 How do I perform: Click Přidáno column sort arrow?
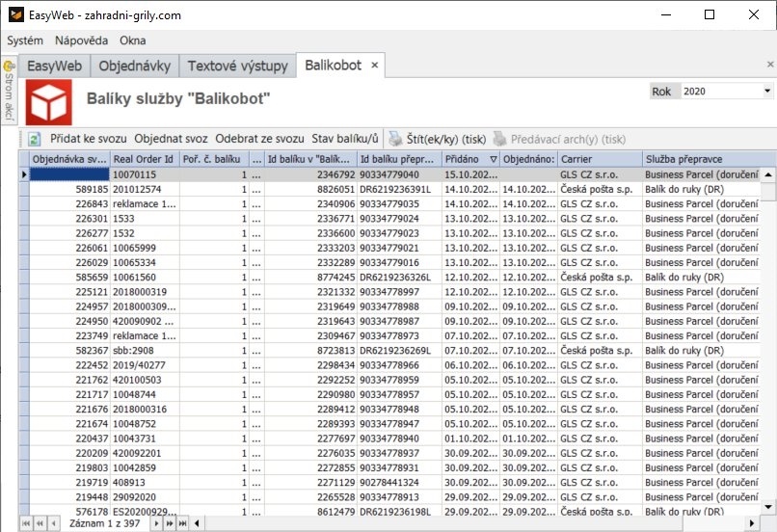coord(493,159)
